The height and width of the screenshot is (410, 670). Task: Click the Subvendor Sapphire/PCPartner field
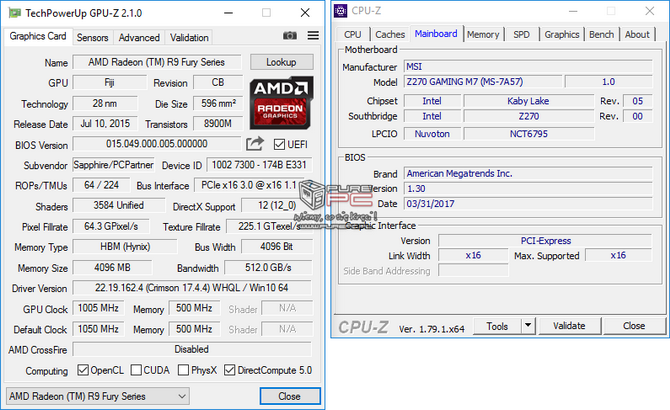tap(113, 165)
